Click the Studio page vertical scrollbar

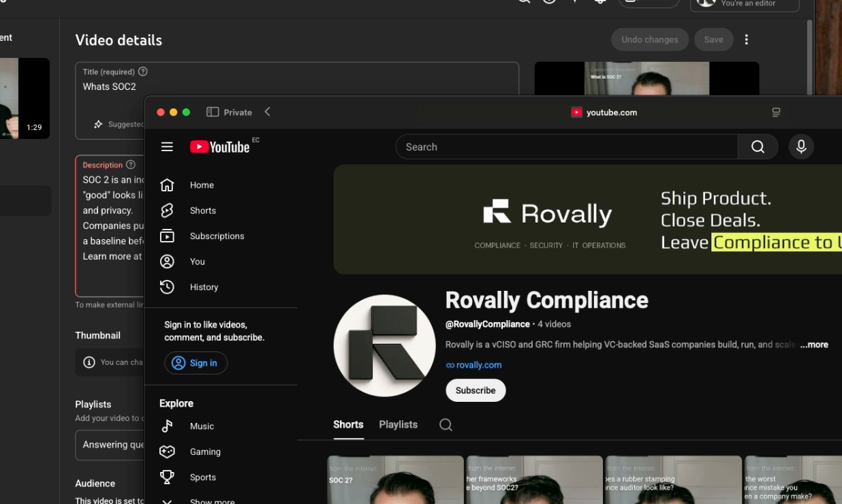click(x=809, y=56)
